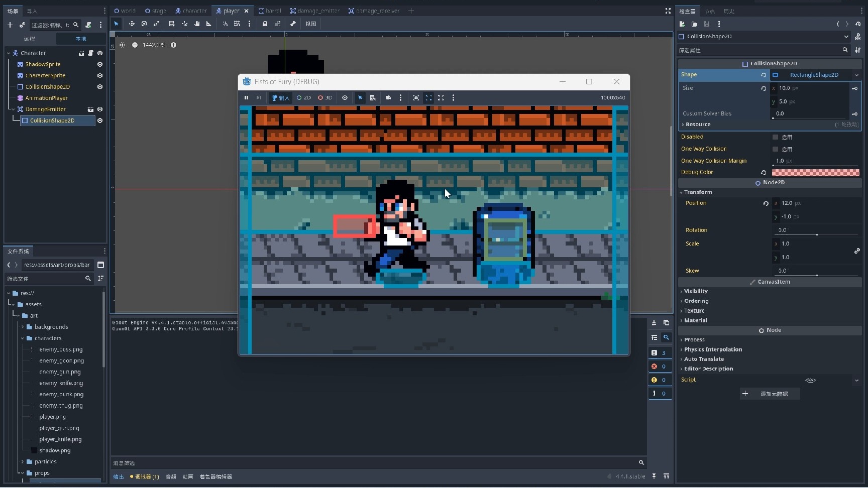Click the 输入 input button in game toolbar
The image size is (868, 488).
point(281,98)
